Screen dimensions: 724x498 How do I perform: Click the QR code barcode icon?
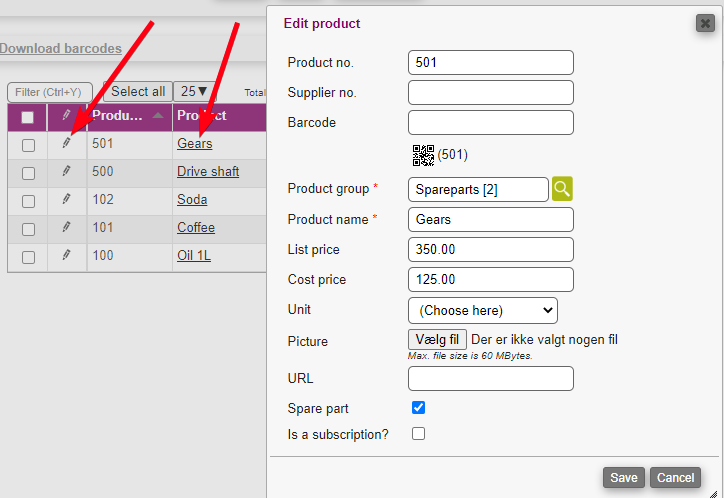point(423,155)
